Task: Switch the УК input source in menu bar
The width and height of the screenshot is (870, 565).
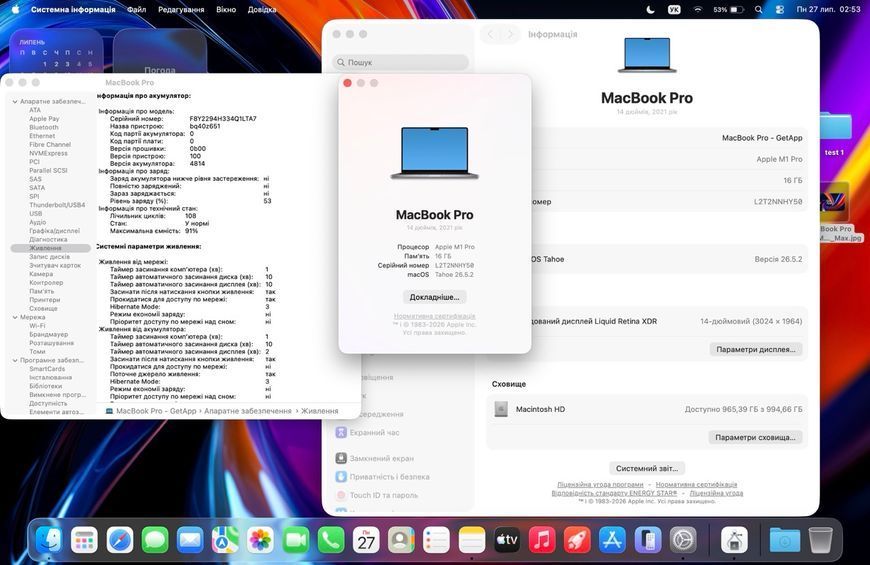Action: pos(674,9)
